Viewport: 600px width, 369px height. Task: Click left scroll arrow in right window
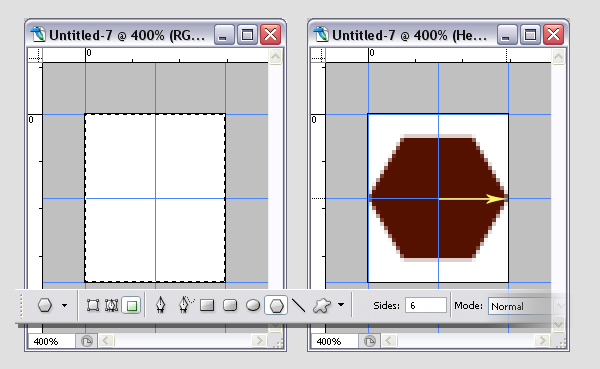click(389, 341)
